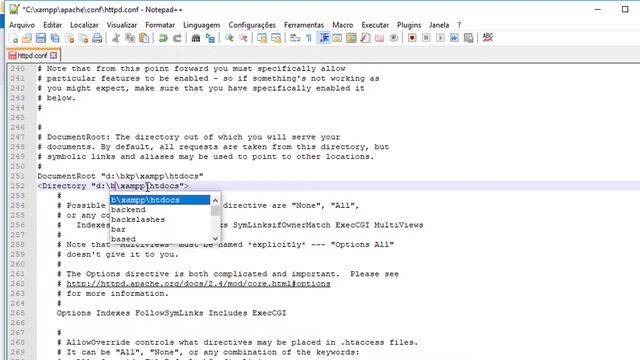The image size is (640, 360).
Task: Open the Janela menu
Action: click(x=439, y=25)
